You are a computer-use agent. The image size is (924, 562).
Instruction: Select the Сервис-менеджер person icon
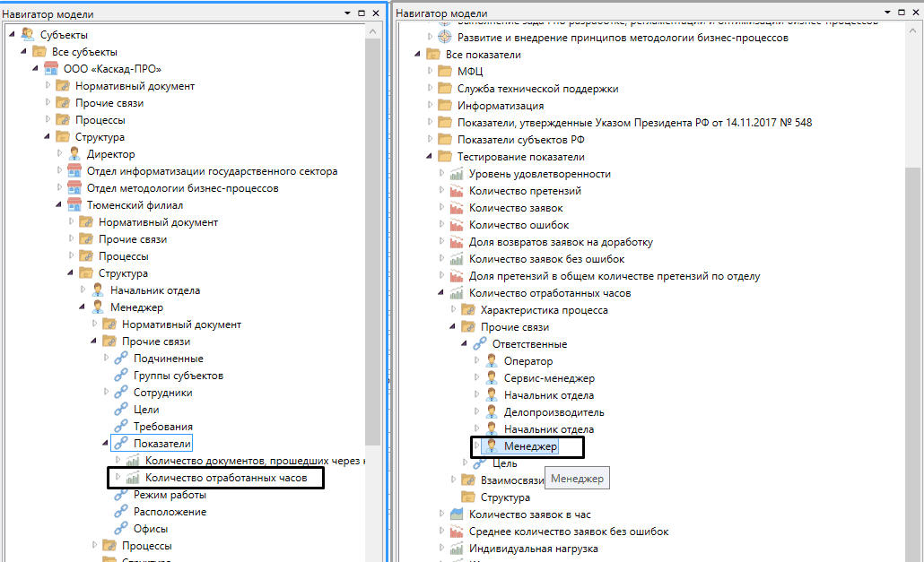click(492, 378)
